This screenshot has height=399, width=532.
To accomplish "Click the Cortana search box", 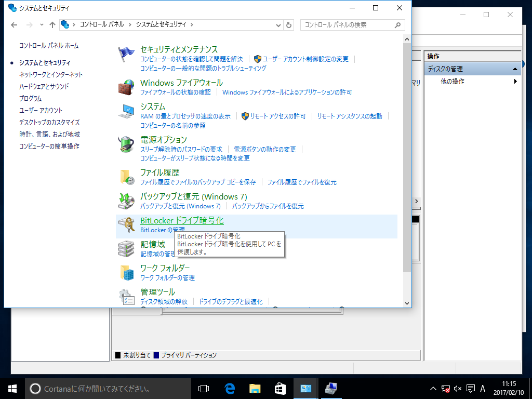I will coord(108,389).
